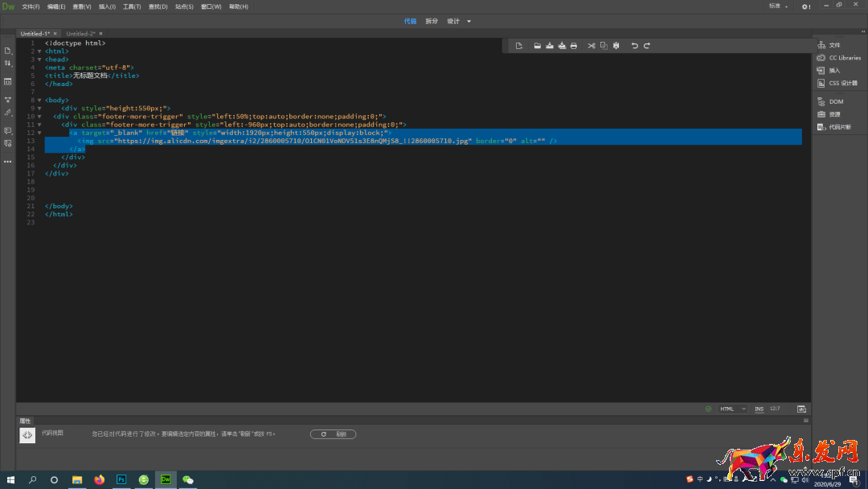Image resolution: width=868 pixels, height=489 pixels.
Task: Switch to 拆分 split view
Action: pos(432,21)
